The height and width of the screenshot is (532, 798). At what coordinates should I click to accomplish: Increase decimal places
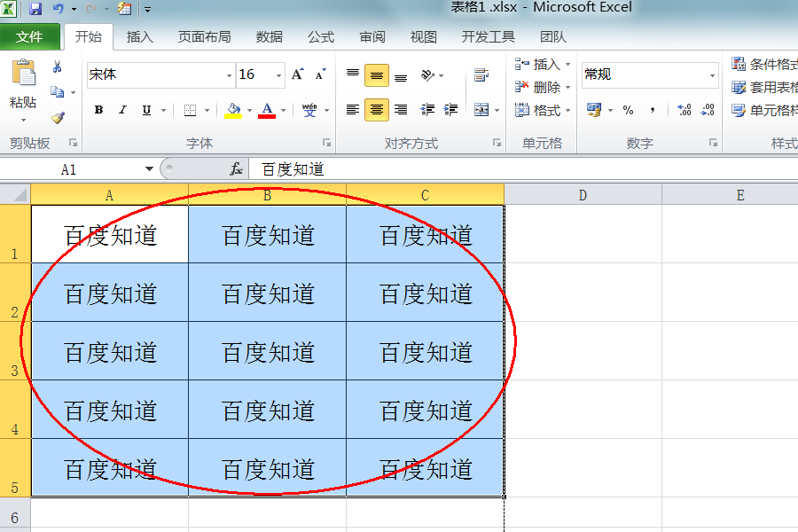point(685,110)
